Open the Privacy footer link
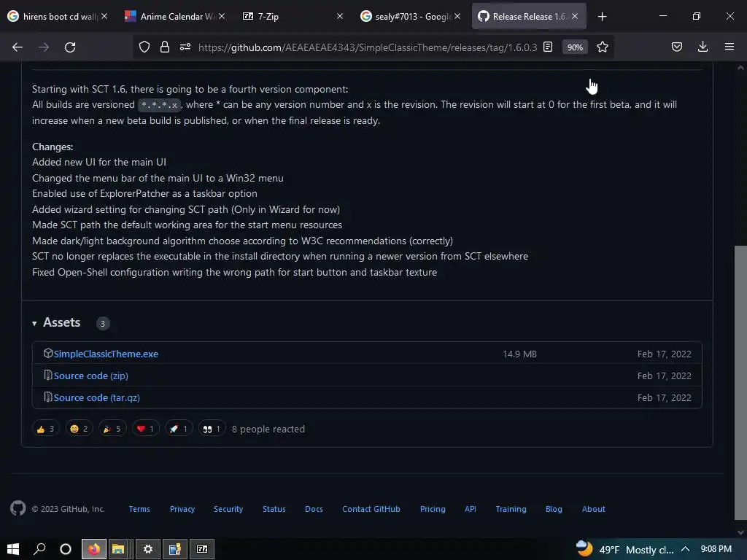Screen dimensions: 747x560 point(182,509)
